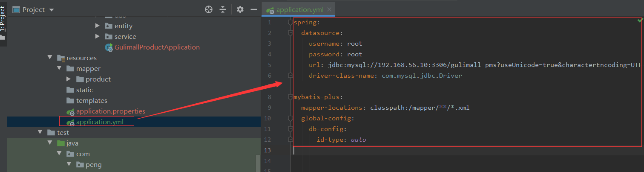Click the mapper folder icon
The width and height of the screenshot is (644, 172).
point(70,69)
